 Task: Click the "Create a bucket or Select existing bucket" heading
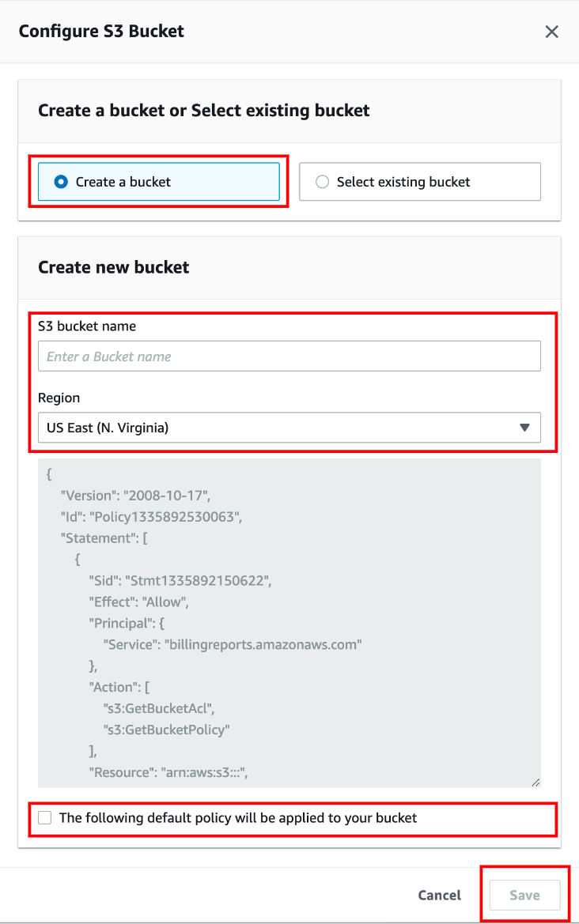tap(204, 110)
